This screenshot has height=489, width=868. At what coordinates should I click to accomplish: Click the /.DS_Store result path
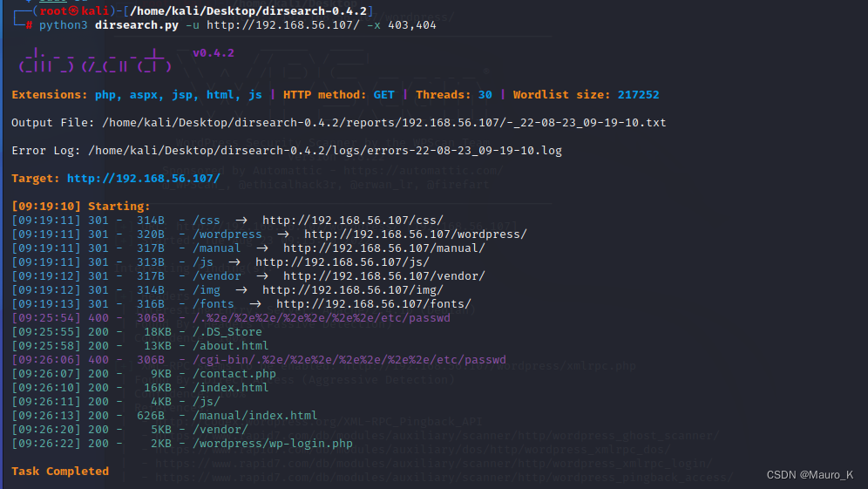pyautogui.click(x=227, y=332)
